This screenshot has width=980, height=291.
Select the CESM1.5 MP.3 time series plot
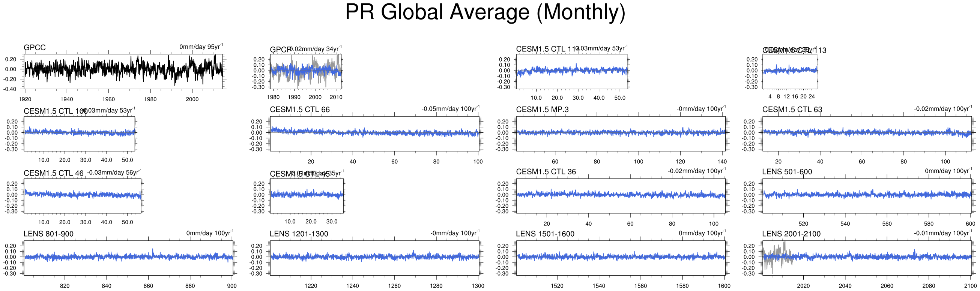(x=621, y=133)
